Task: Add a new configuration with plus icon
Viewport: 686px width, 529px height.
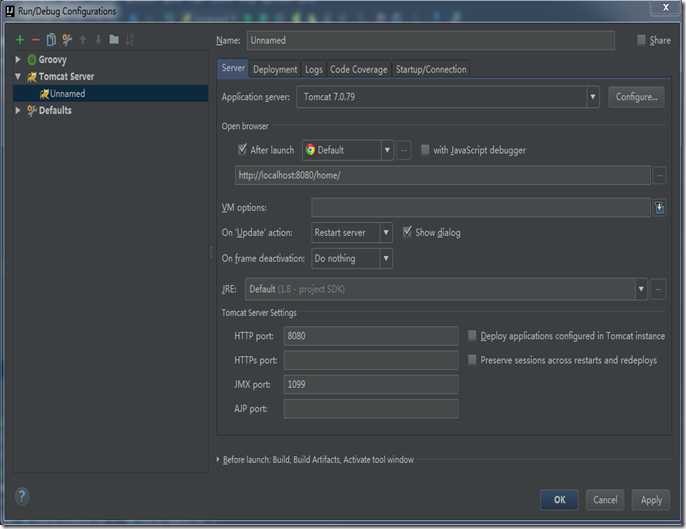Action: pyautogui.click(x=20, y=40)
